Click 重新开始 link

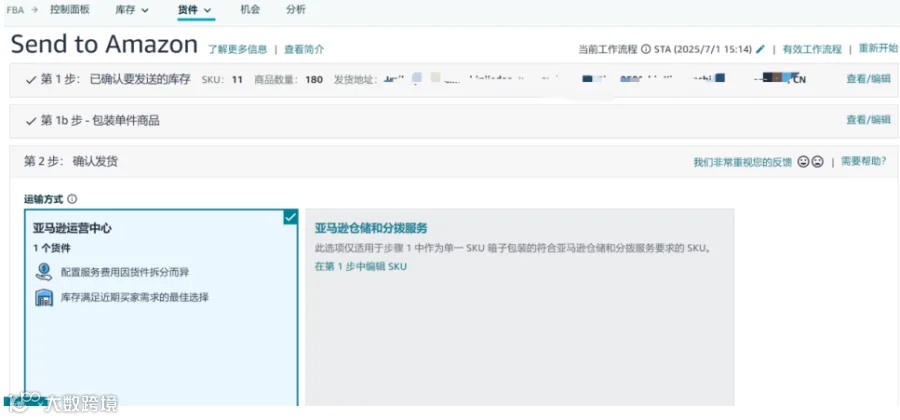click(x=878, y=48)
